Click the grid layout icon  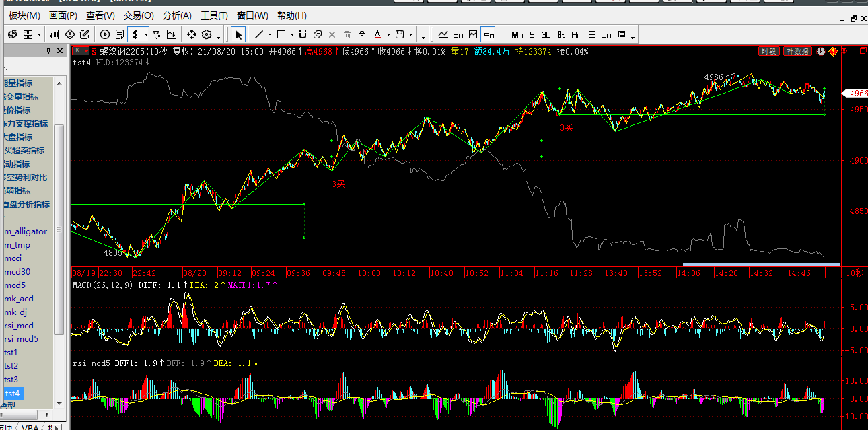click(28, 34)
